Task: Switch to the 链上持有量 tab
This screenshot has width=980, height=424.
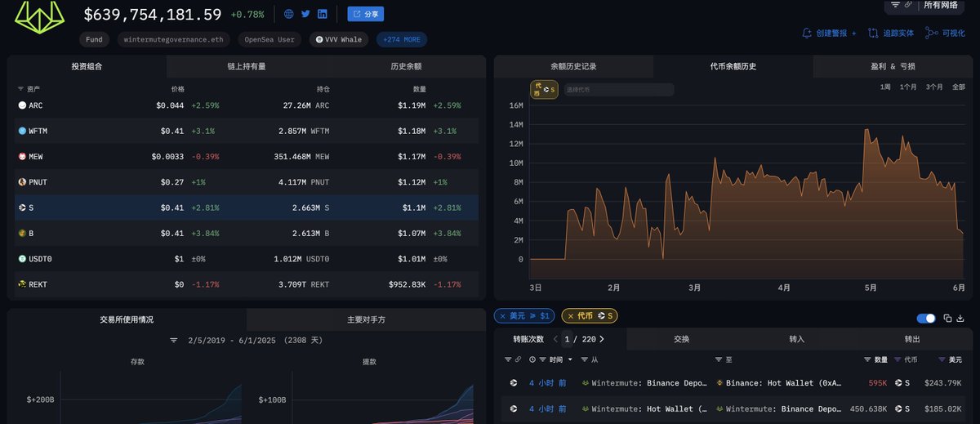Action: click(x=246, y=66)
